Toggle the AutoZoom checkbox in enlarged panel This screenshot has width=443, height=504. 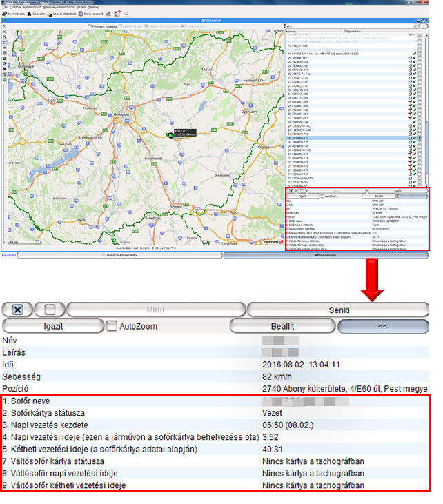[x=111, y=326]
